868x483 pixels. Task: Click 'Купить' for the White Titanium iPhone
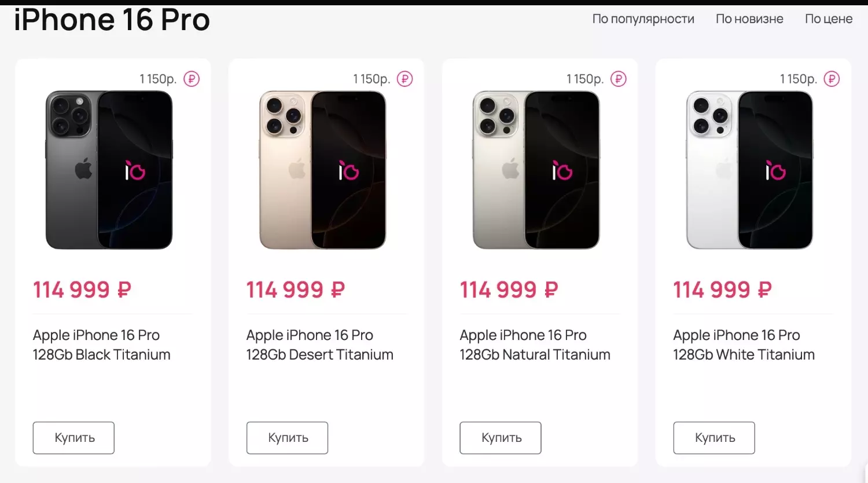pyautogui.click(x=713, y=438)
